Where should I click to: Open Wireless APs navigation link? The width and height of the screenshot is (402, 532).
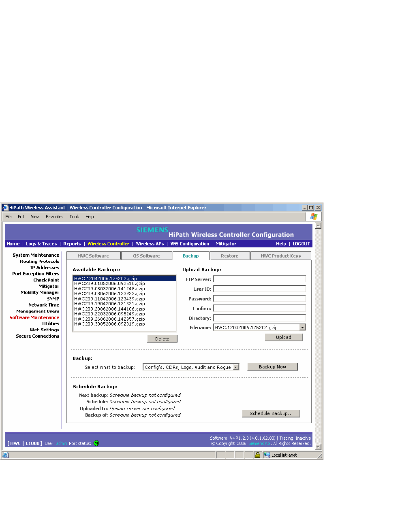click(150, 244)
